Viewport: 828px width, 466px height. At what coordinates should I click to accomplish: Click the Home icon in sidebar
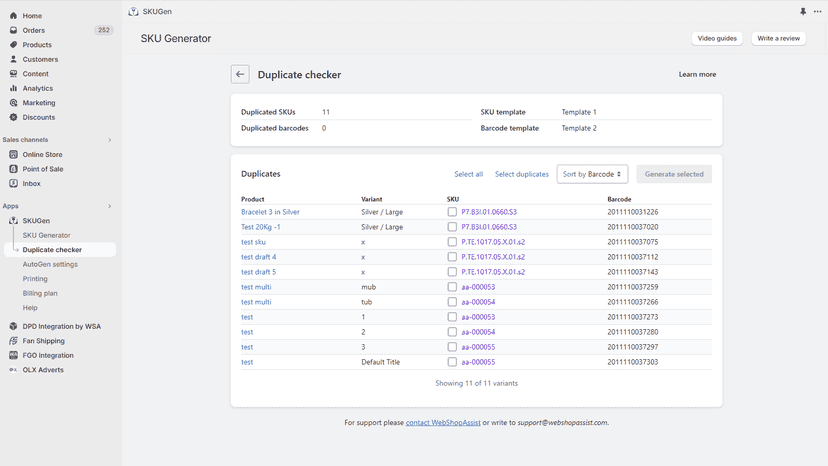(x=13, y=16)
